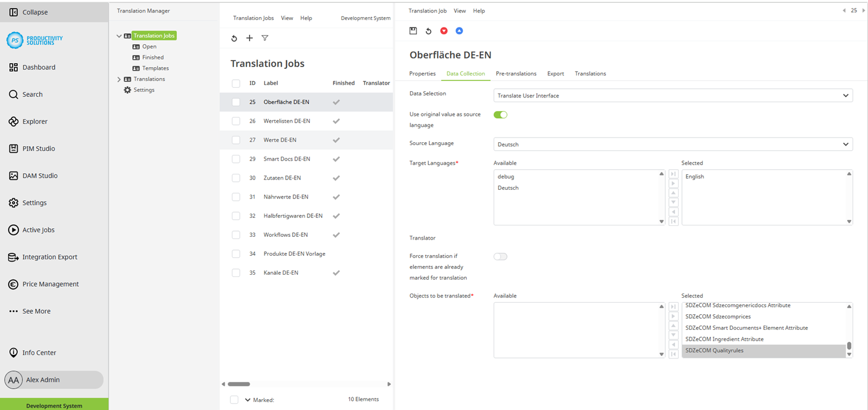Toggle Use original value as source language

(x=501, y=115)
